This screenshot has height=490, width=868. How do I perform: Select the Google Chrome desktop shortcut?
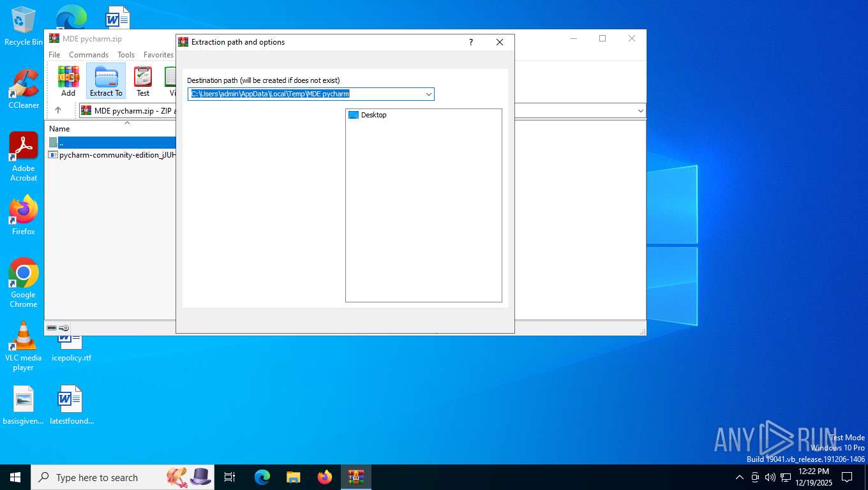click(x=24, y=283)
